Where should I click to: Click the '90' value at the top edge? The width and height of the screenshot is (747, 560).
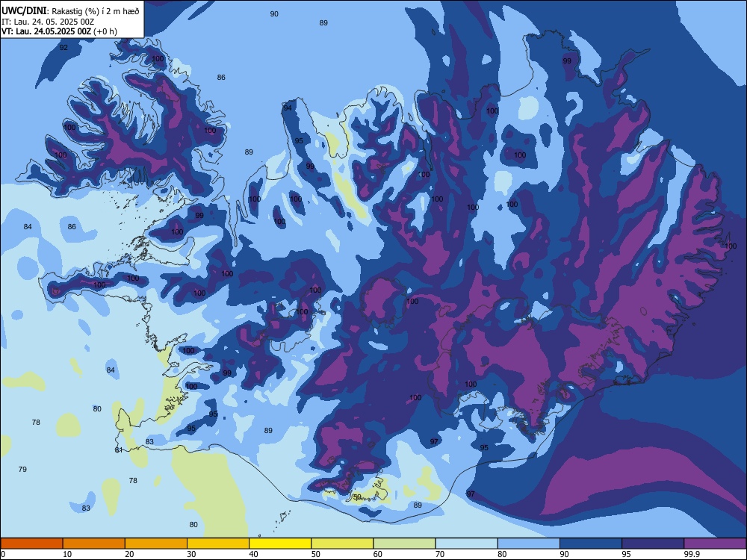(x=274, y=13)
